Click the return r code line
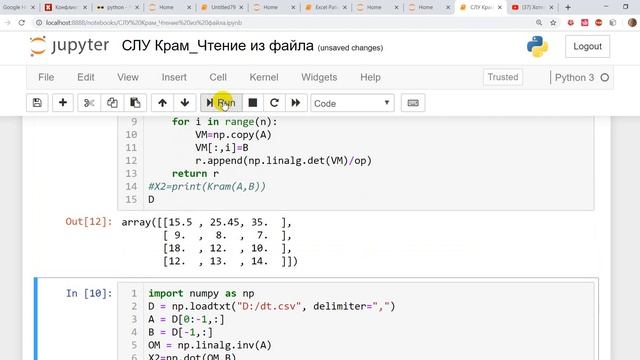The image size is (640, 360). pyautogui.click(x=195, y=173)
